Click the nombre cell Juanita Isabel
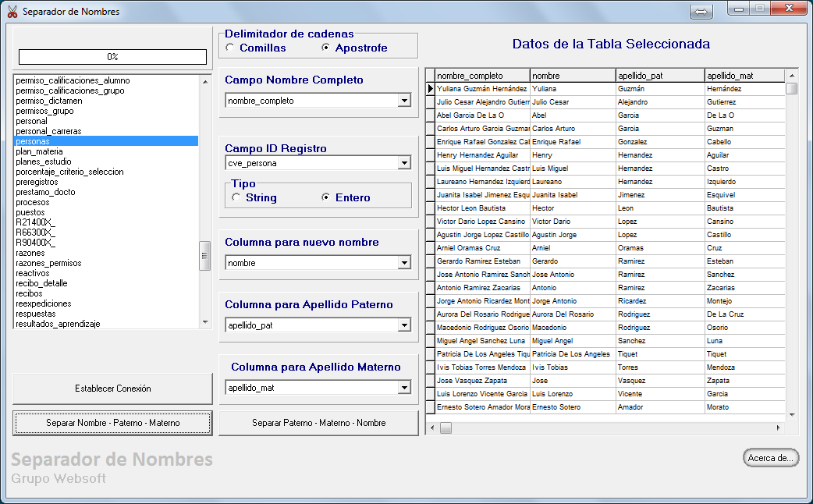 tap(573, 195)
